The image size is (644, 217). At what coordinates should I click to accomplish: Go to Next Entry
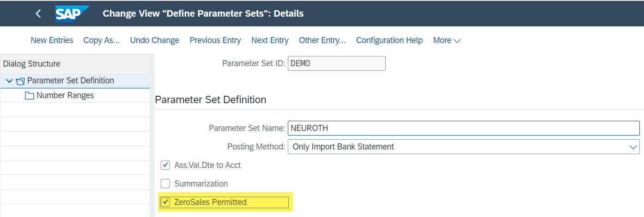(270, 40)
